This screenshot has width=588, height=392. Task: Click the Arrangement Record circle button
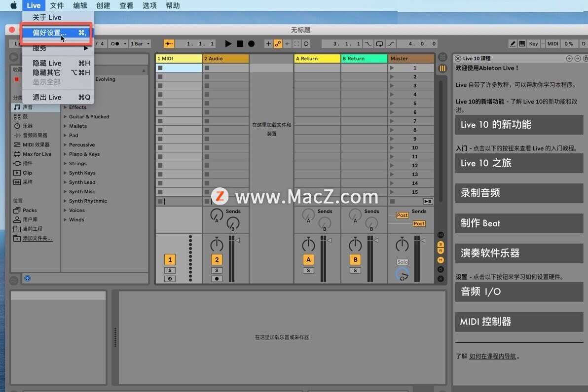251,44
